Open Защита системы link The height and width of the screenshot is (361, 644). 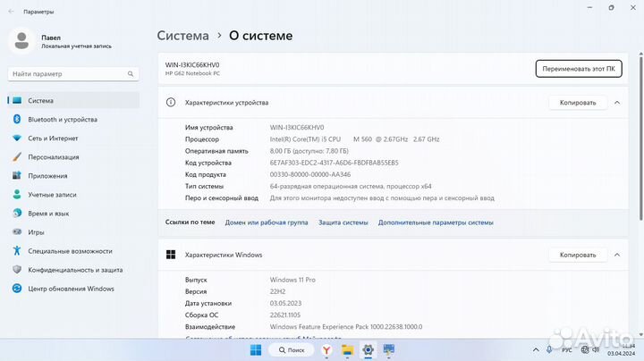coord(343,222)
